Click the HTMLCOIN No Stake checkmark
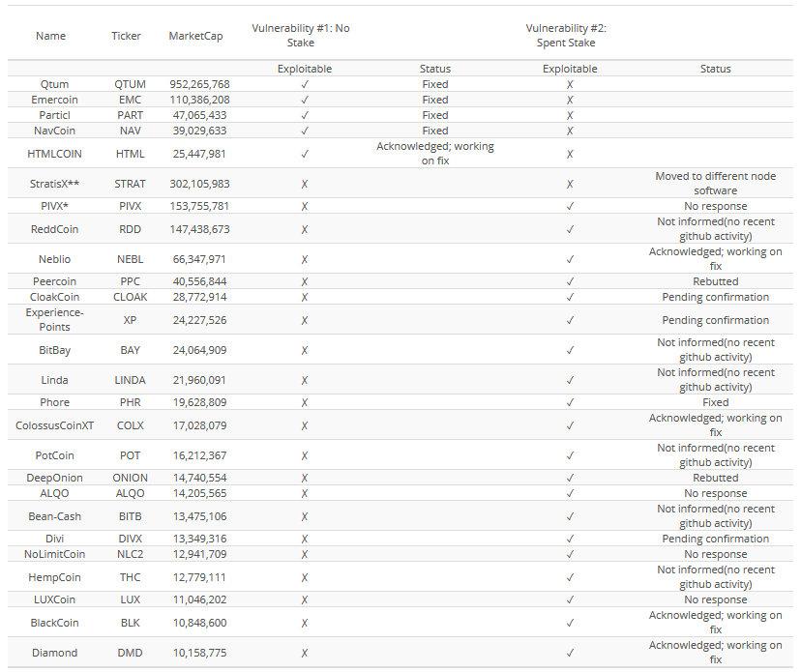The image size is (801, 672). tap(304, 154)
